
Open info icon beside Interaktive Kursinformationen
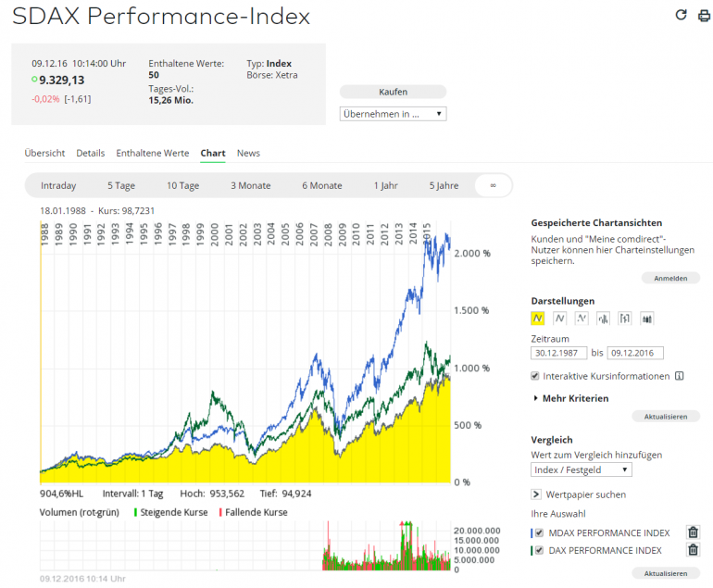click(x=680, y=376)
